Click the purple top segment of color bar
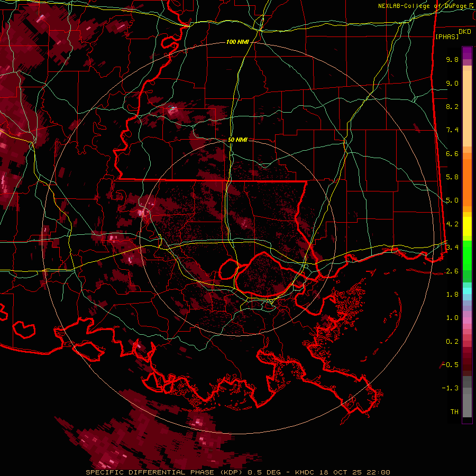 click(x=467, y=53)
